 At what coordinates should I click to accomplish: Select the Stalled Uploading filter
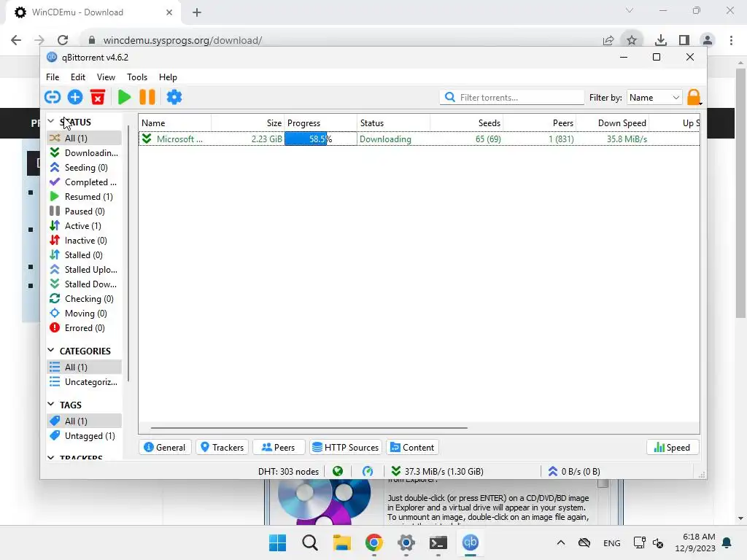click(x=85, y=270)
